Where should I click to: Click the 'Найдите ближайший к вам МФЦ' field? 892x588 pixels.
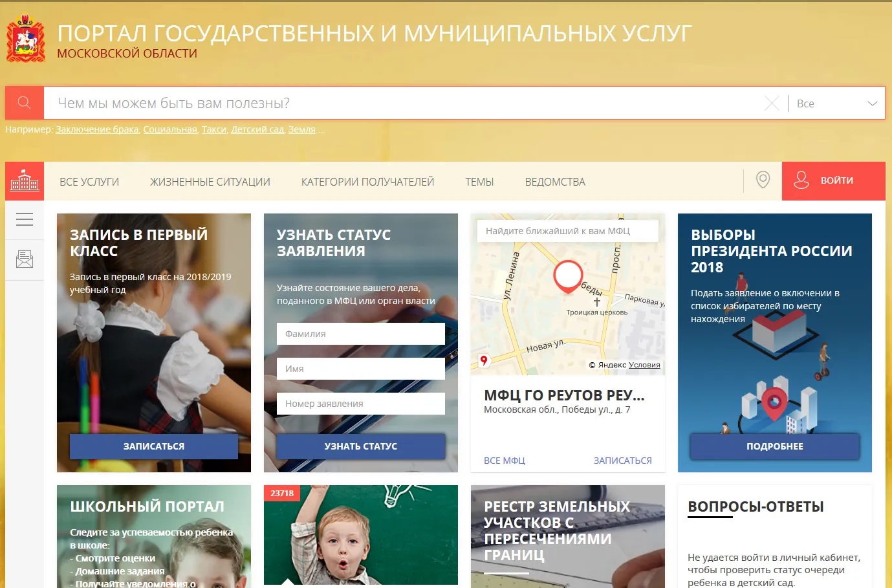click(567, 231)
